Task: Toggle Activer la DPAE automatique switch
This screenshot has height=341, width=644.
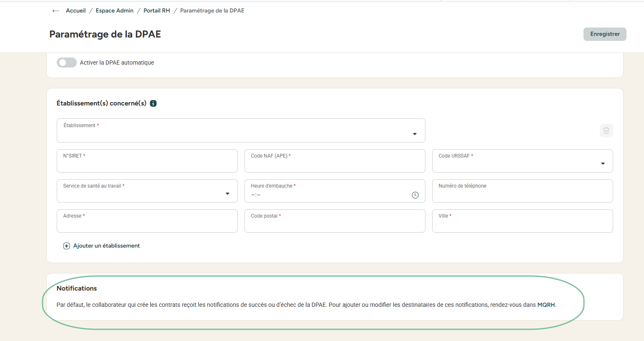Action: click(x=67, y=63)
